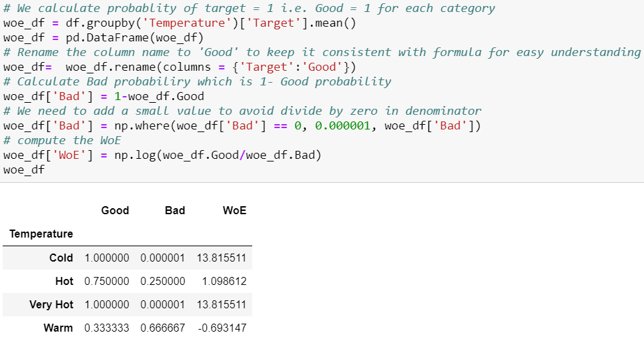This screenshot has width=644, height=341.
Task: Click Good value 1.000000 in Very Hot row
Action: (x=107, y=304)
